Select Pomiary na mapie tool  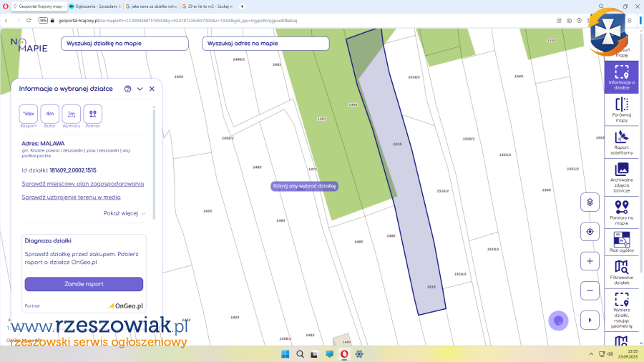tap(622, 212)
